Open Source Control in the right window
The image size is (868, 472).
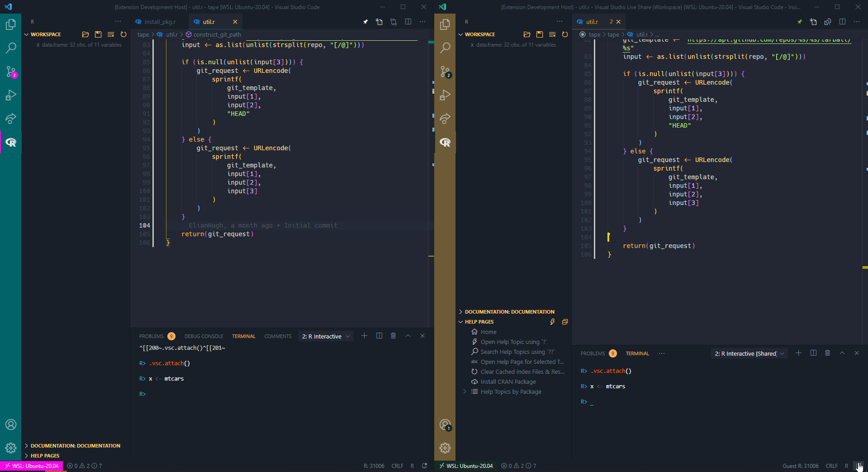(x=445, y=72)
